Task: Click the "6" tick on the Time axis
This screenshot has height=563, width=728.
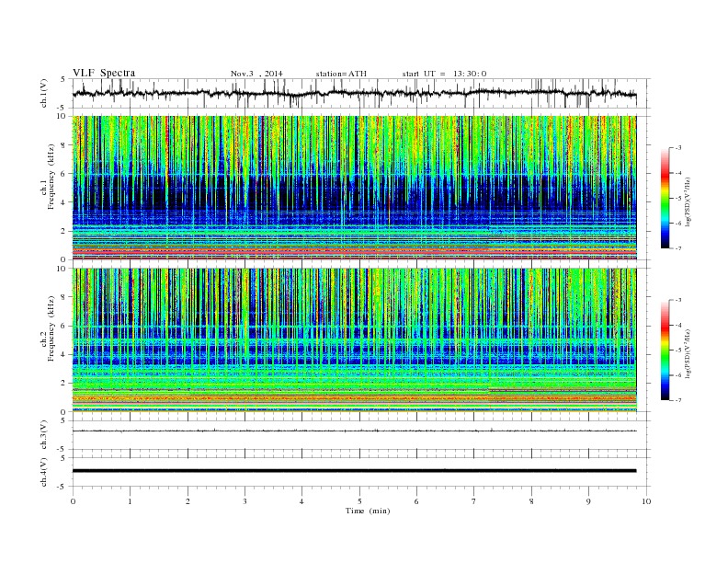Action: tap(416, 501)
